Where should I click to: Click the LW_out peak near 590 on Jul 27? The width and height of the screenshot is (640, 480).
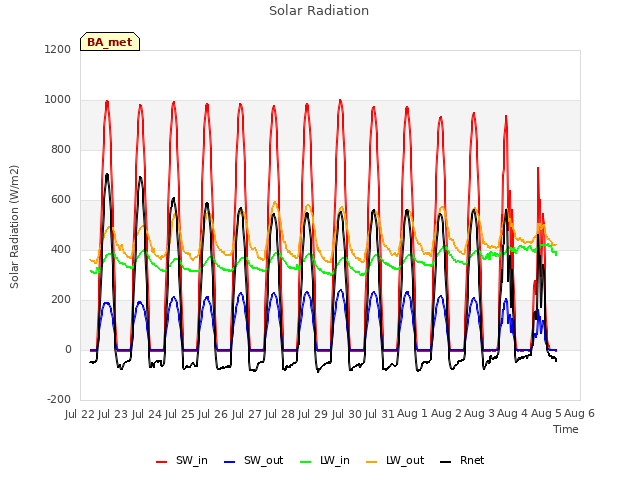pyautogui.click(x=275, y=202)
